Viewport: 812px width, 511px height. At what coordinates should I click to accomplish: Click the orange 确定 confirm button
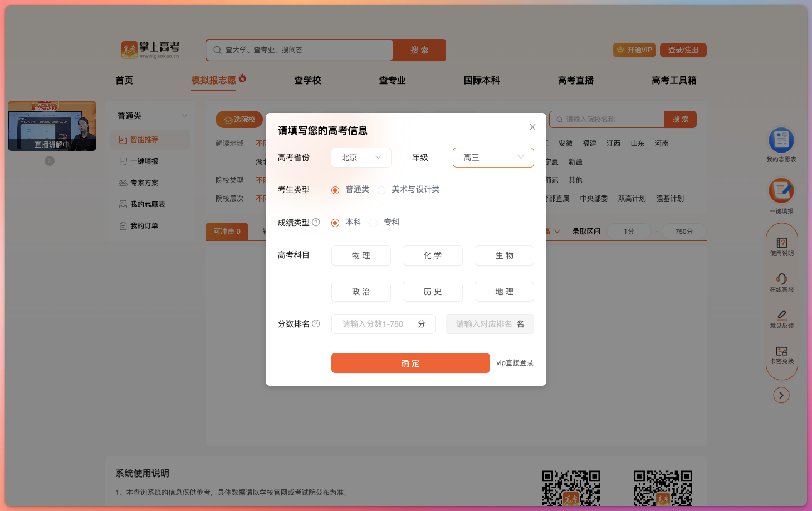click(410, 363)
